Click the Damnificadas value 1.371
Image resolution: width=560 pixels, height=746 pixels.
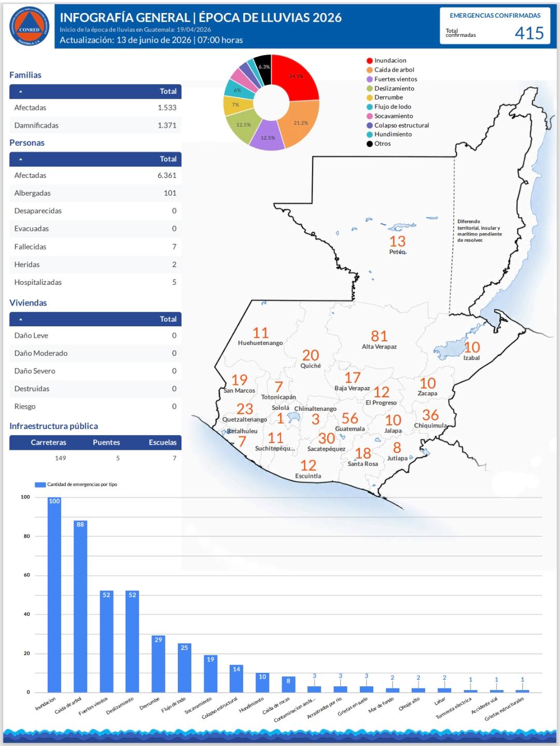click(x=167, y=125)
